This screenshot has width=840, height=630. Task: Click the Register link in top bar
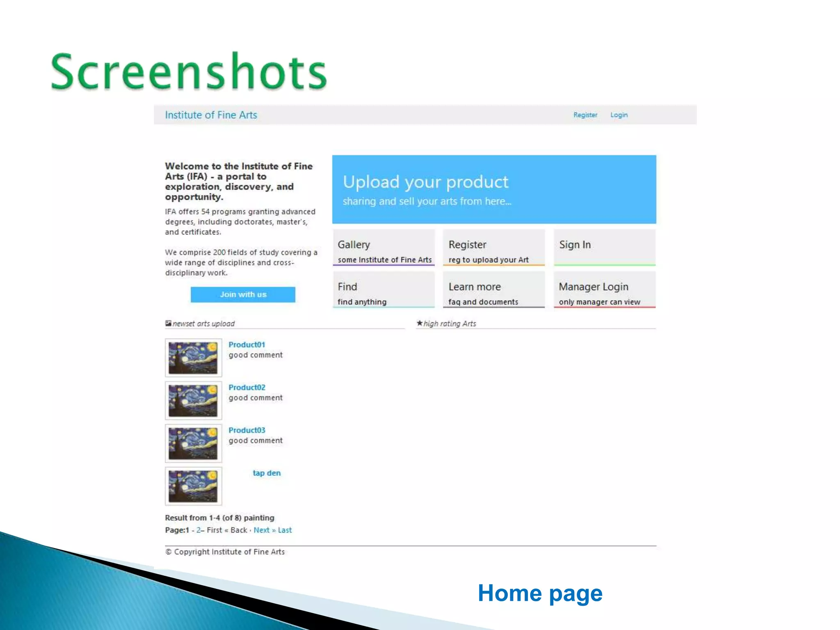(x=585, y=115)
